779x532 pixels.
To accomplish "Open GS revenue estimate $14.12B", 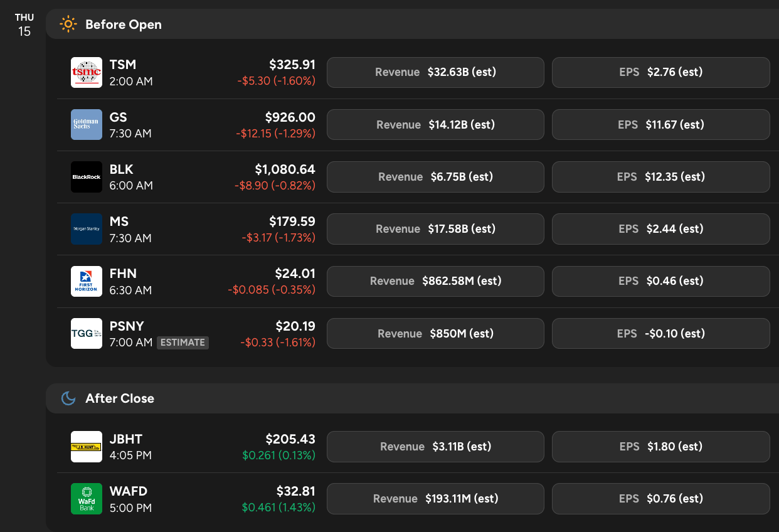I will [x=436, y=125].
